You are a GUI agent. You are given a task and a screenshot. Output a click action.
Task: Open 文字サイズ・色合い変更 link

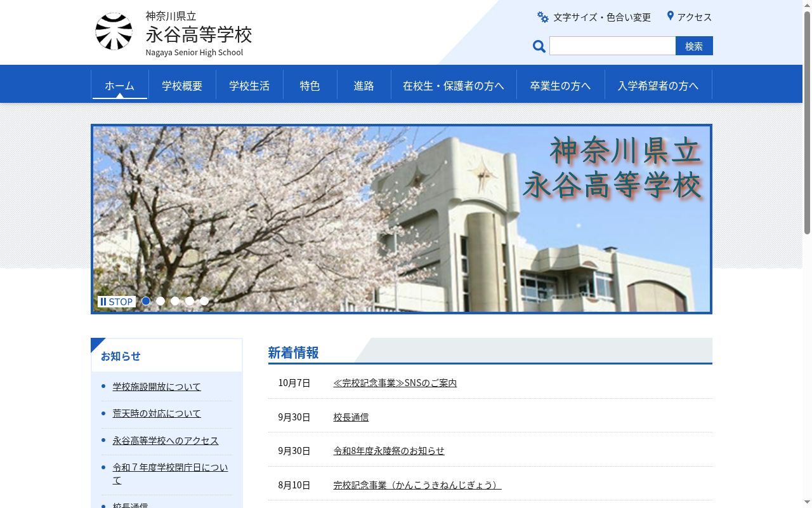[602, 17]
